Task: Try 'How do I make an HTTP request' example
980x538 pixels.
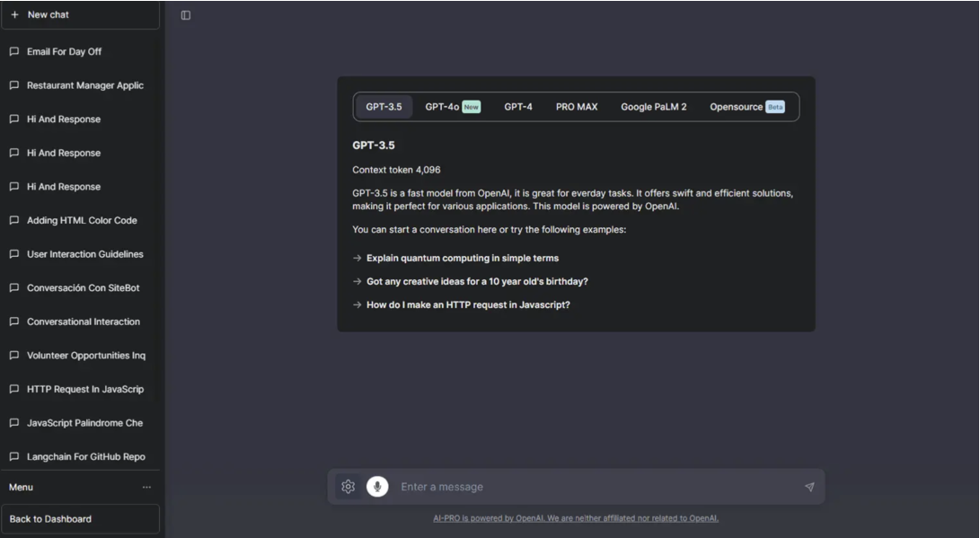Action: pos(468,305)
